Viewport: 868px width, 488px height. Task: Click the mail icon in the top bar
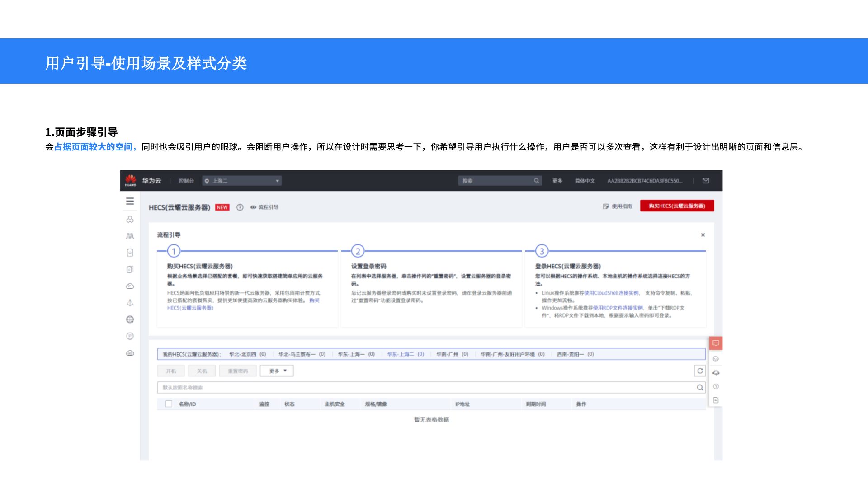(x=706, y=181)
